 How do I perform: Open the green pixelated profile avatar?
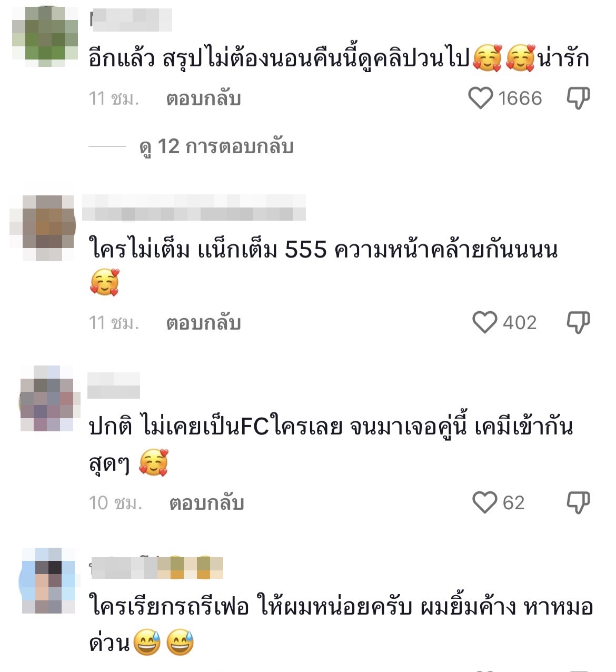45,36
